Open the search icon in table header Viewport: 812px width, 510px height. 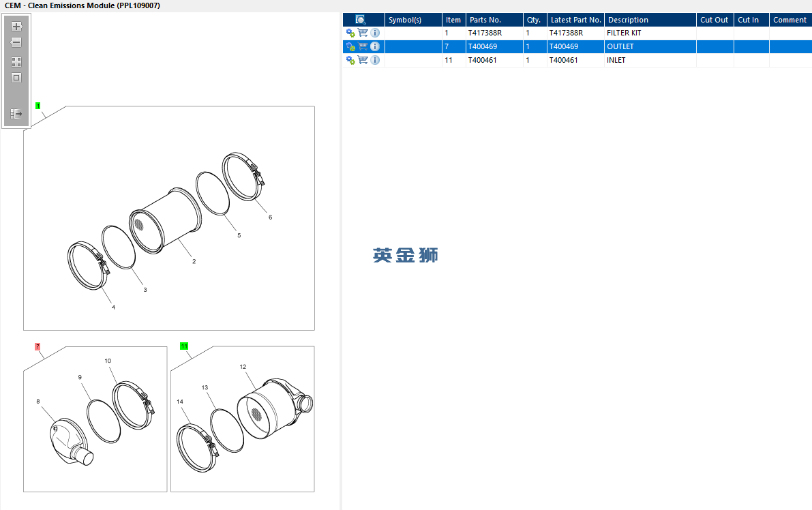click(x=361, y=20)
